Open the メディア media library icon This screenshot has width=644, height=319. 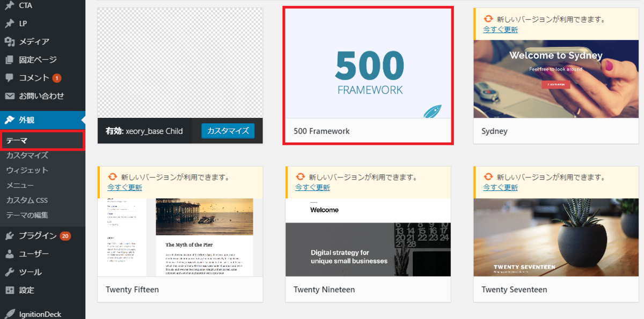pyautogui.click(x=9, y=42)
